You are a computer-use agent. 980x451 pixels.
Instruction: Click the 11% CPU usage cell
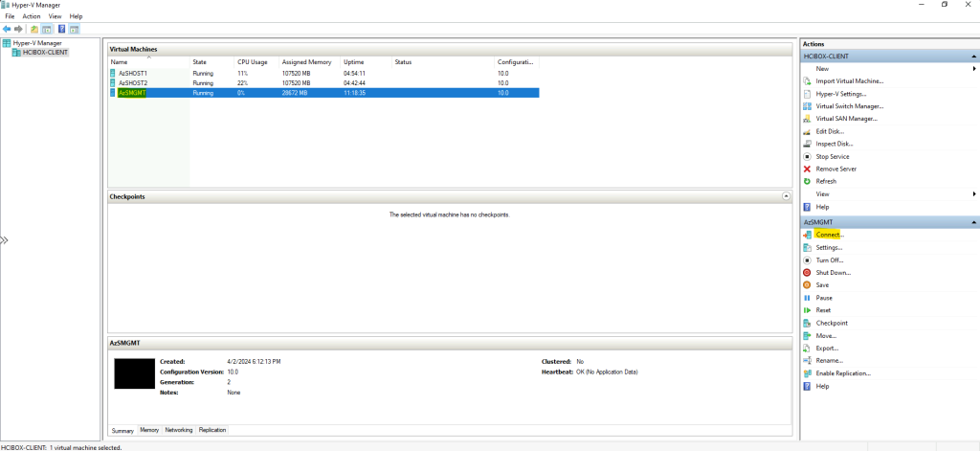(243, 73)
